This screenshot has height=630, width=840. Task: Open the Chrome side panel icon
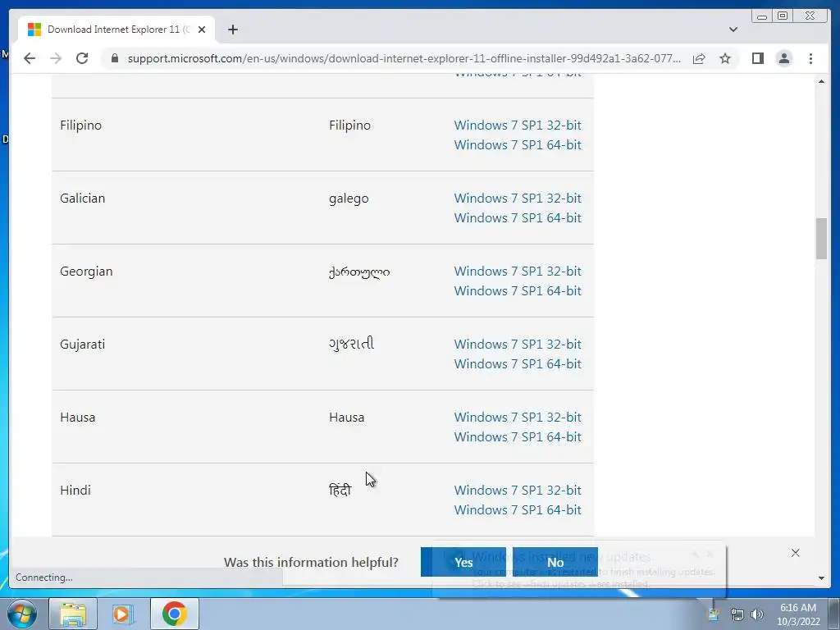point(757,58)
